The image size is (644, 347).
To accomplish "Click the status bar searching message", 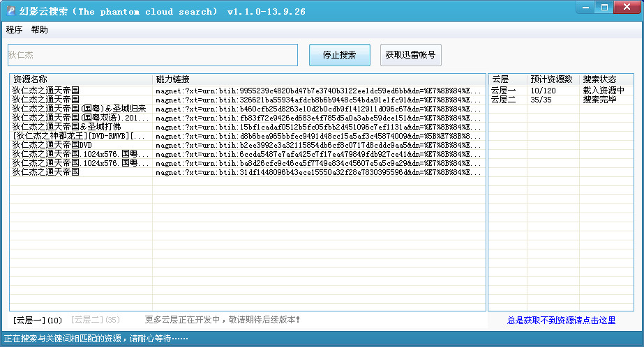I will pyautogui.click(x=96, y=339).
